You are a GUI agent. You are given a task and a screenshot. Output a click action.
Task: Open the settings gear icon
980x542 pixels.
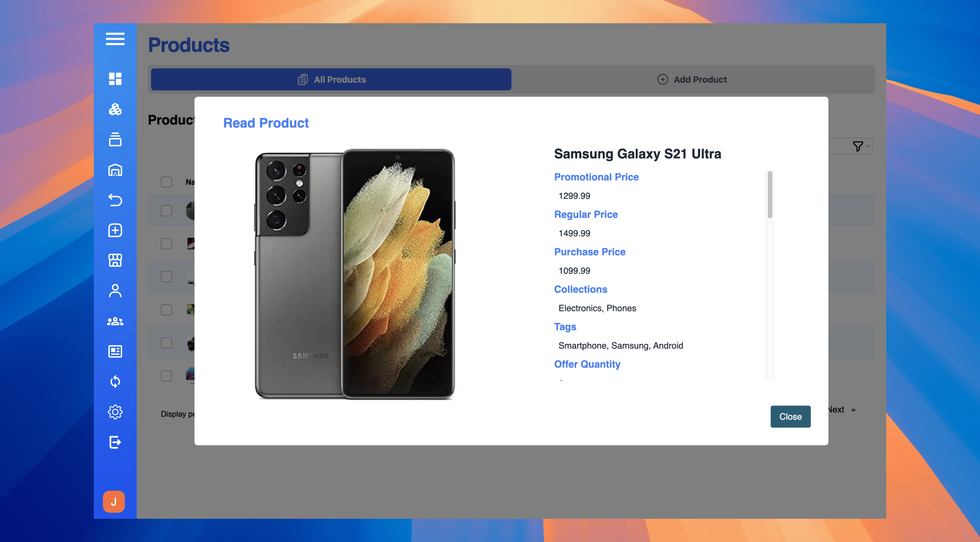[x=115, y=412]
